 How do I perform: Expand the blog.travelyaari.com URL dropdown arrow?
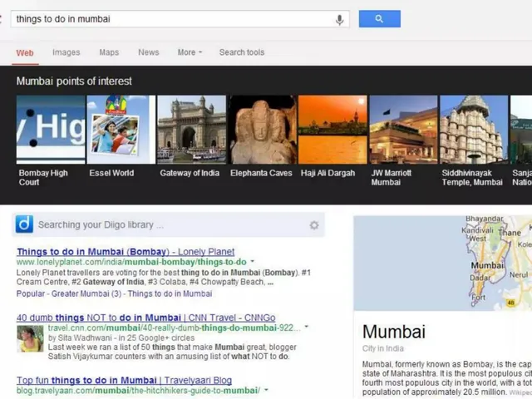[x=266, y=390]
